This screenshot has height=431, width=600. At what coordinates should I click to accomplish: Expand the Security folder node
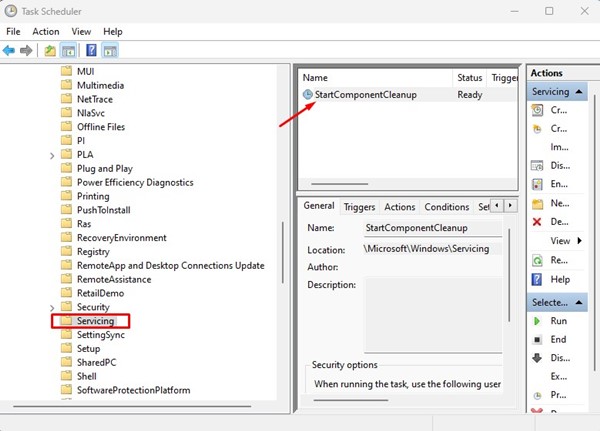tap(52, 307)
